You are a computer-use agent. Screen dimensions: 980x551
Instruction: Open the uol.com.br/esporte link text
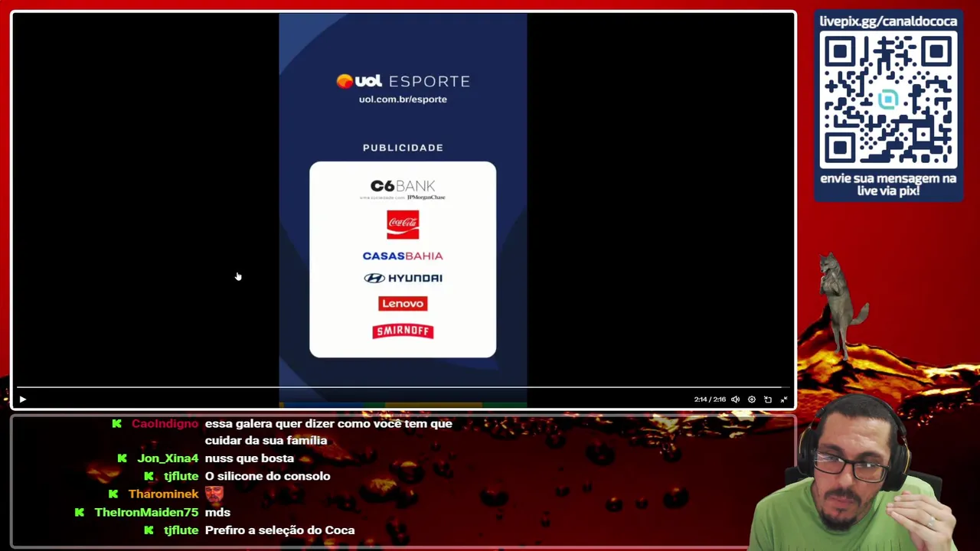[x=403, y=99]
